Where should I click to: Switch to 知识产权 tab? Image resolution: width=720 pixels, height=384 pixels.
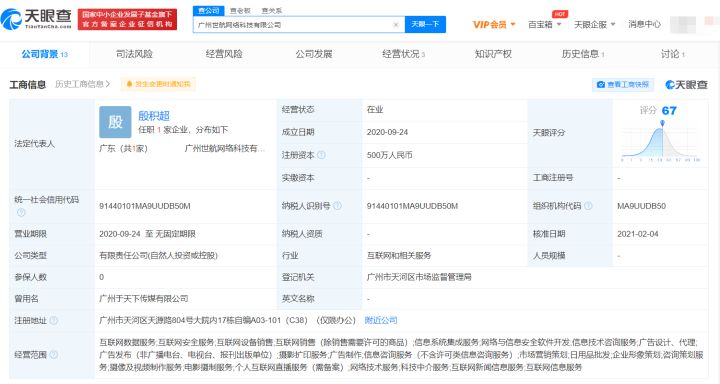click(x=493, y=54)
